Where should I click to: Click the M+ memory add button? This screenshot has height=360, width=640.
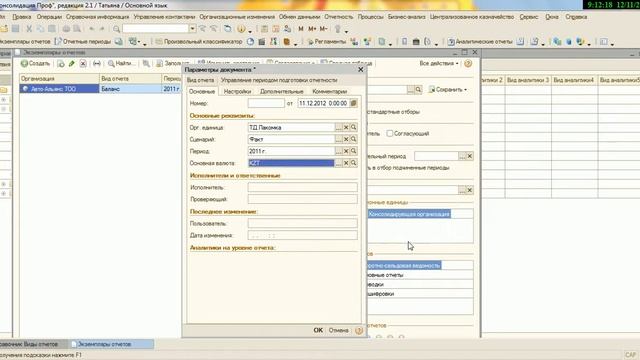tap(312, 29)
